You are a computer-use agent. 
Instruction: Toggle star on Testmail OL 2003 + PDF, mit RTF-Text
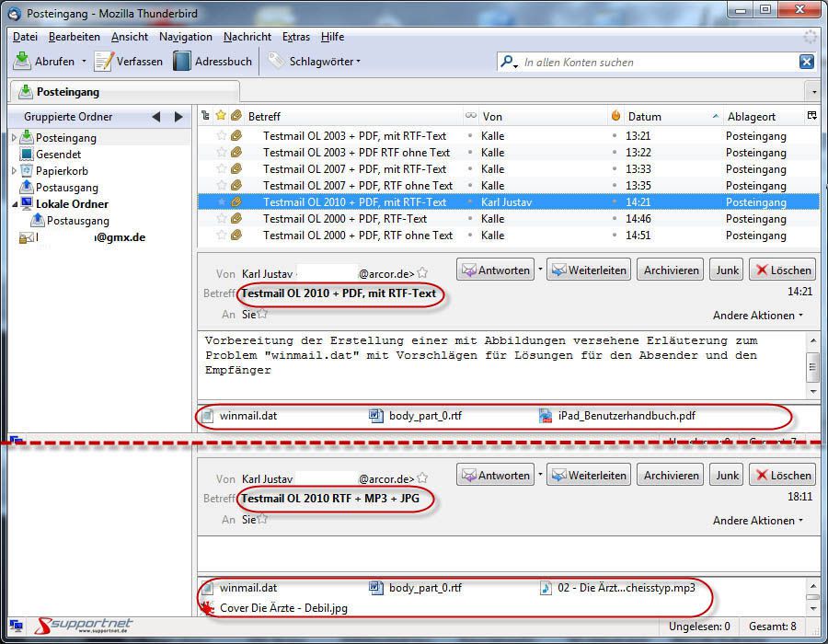point(221,136)
